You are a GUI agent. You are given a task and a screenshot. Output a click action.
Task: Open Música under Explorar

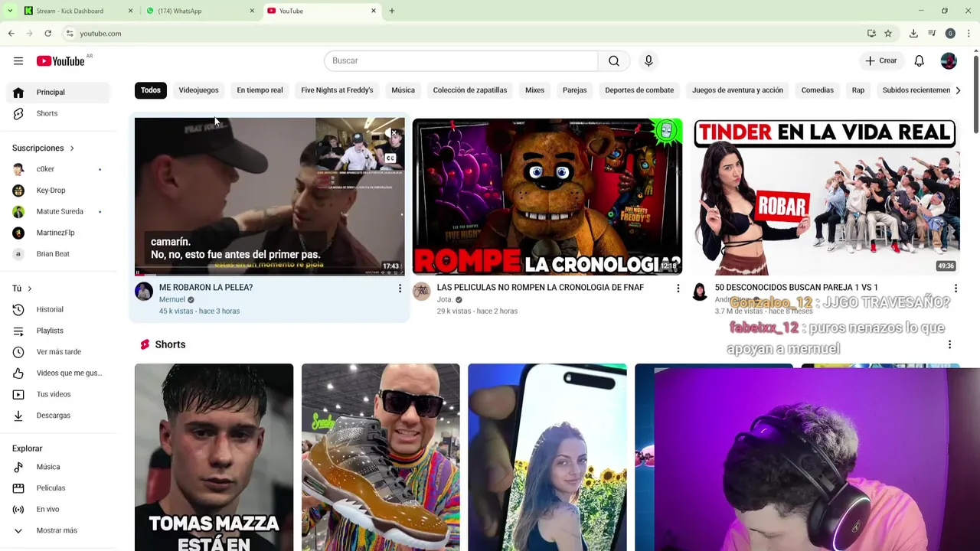click(x=60, y=467)
